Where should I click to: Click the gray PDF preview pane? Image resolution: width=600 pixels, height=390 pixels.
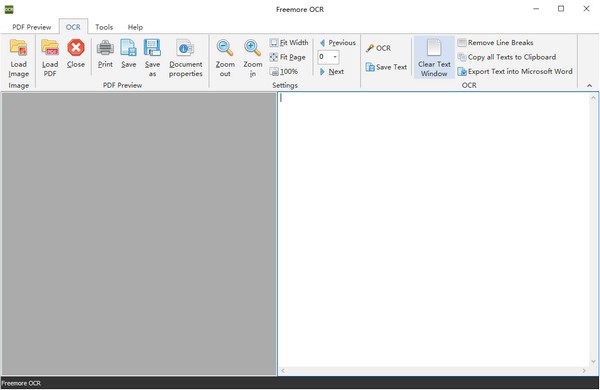[139, 233]
